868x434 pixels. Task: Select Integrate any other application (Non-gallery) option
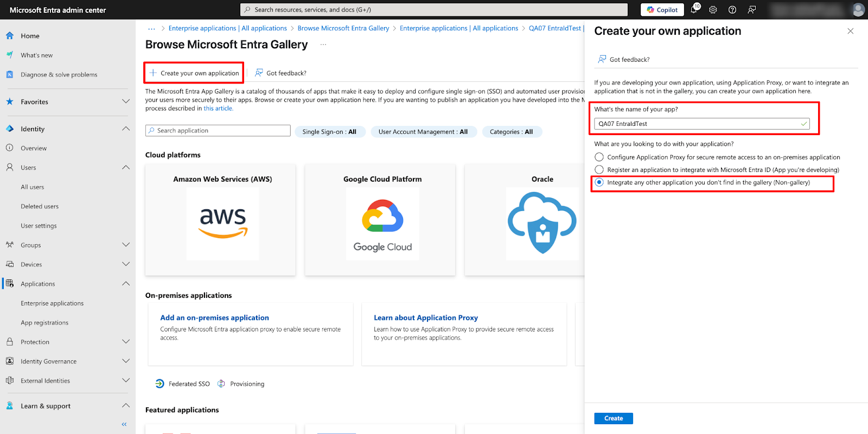tap(599, 182)
